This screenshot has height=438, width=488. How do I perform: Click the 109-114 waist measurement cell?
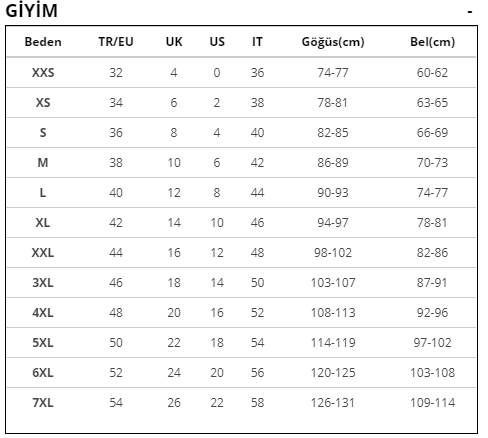coord(432,403)
